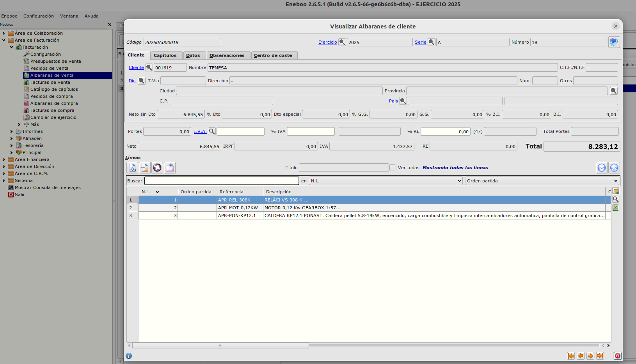Click the new line icon under Líneas

(132, 168)
